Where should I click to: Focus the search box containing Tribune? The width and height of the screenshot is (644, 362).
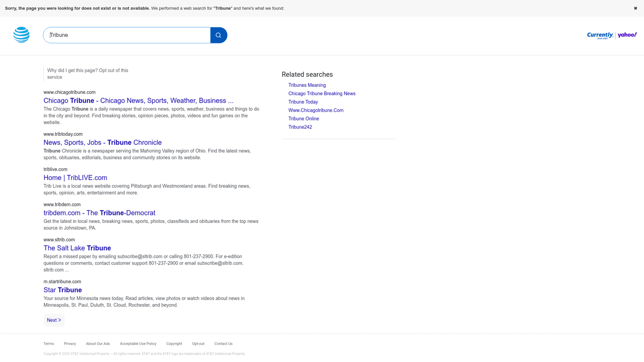[127, 35]
